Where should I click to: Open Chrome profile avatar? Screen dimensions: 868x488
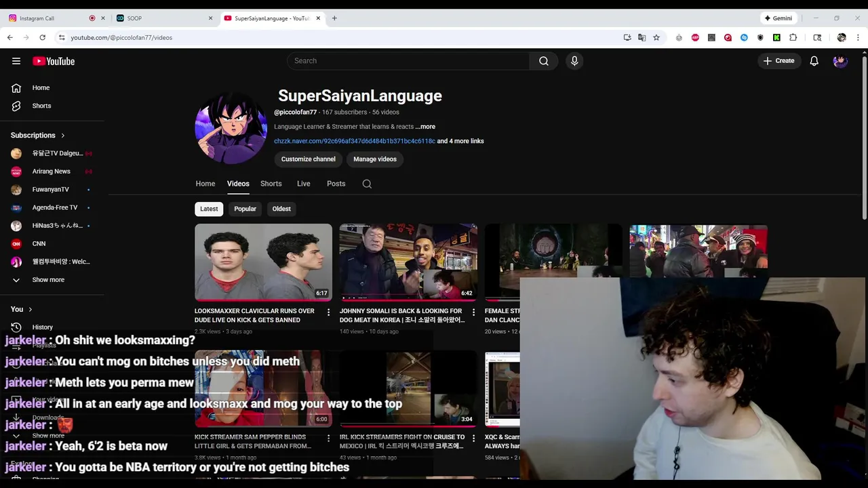coord(842,37)
